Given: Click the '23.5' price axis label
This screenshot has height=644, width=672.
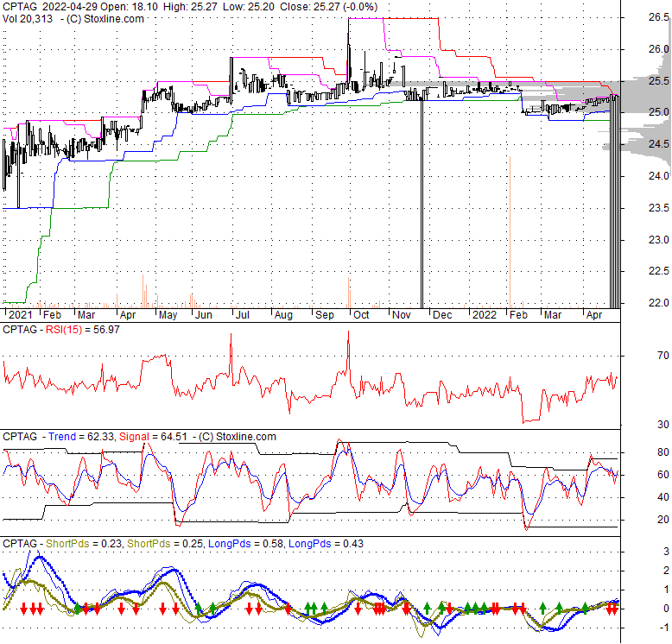Looking at the screenshot, I should tap(658, 208).
